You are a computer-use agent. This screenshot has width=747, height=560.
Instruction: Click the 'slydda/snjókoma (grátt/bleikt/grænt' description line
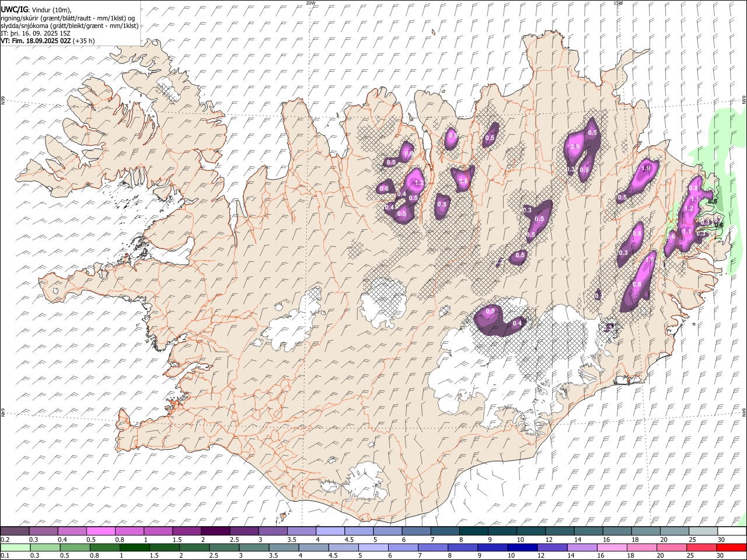(x=69, y=26)
